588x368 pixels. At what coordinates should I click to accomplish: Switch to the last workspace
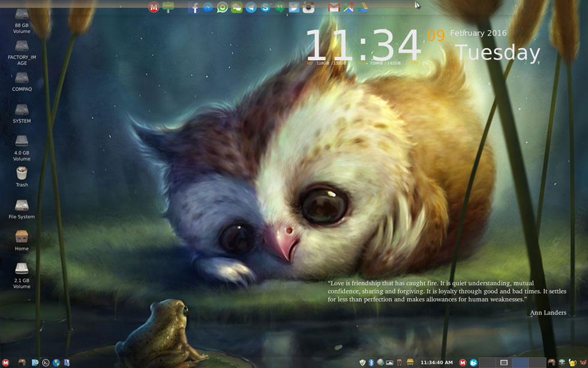coord(537,363)
